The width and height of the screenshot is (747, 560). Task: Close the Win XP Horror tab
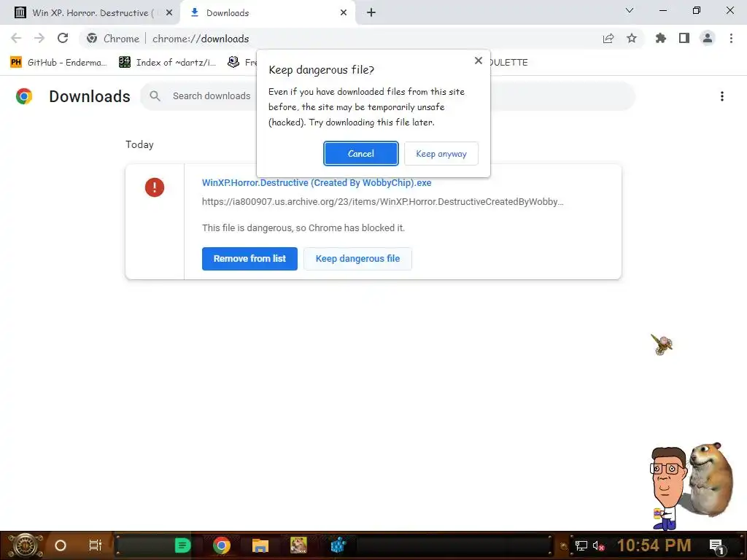[x=169, y=13]
